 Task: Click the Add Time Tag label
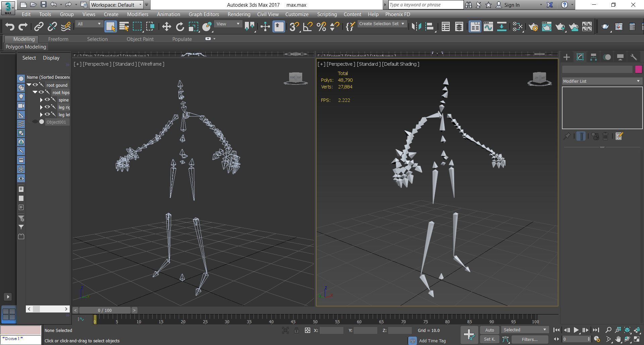pos(432,341)
